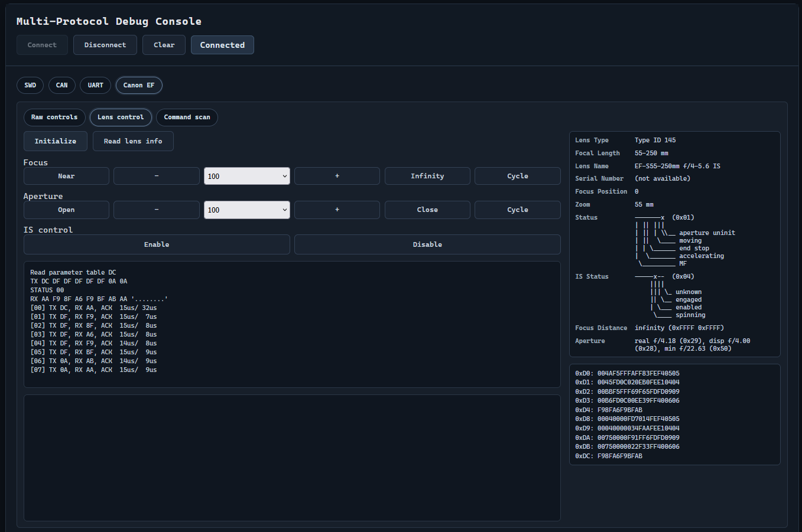Click the disabled Connect button

tap(42, 45)
